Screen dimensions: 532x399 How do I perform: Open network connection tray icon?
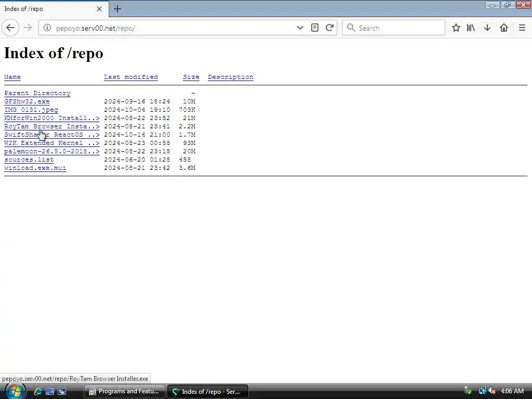coord(482,391)
